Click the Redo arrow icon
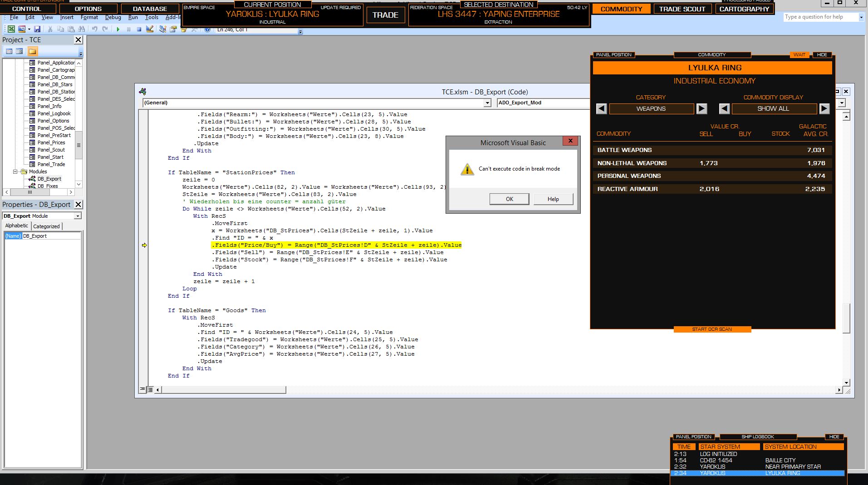868x485 pixels. pyautogui.click(x=105, y=29)
